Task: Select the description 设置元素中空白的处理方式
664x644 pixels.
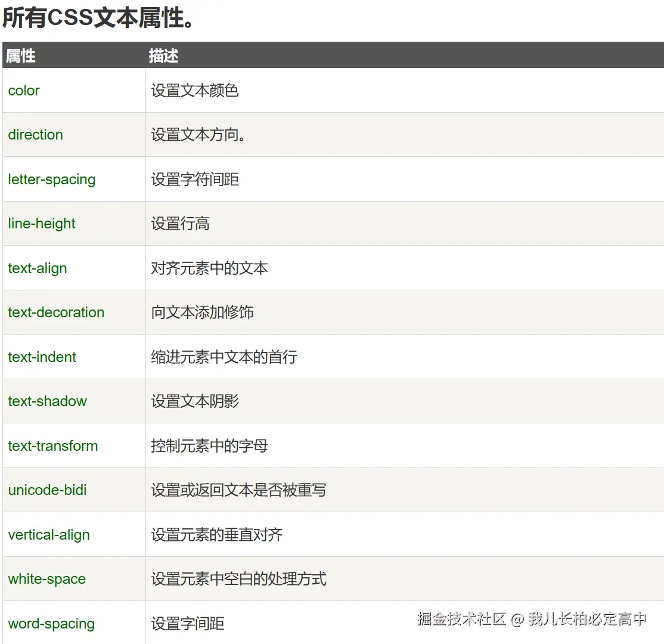Action: pos(239,579)
